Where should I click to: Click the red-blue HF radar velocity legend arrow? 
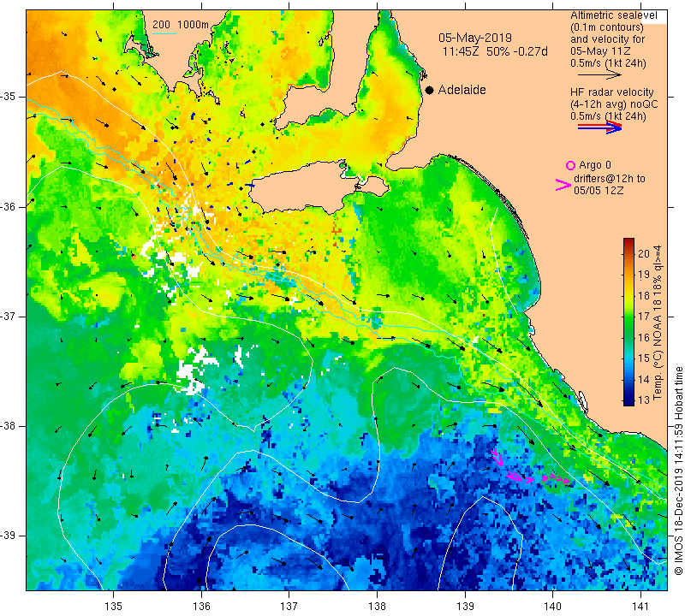[599, 127]
